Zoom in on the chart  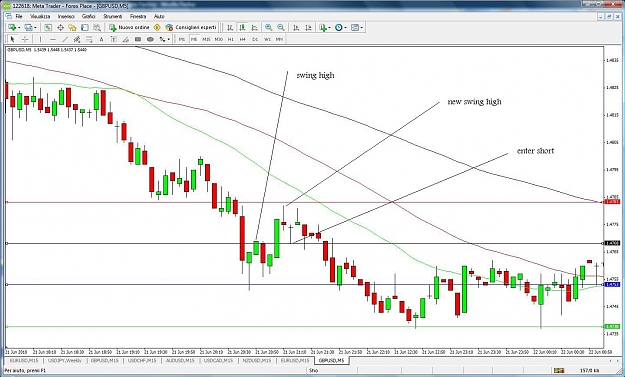coord(269,27)
